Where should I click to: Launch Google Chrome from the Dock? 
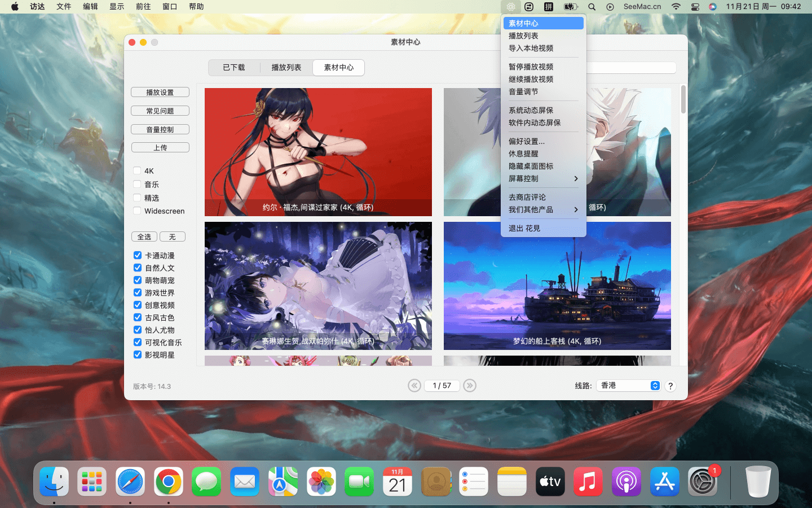(169, 482)
